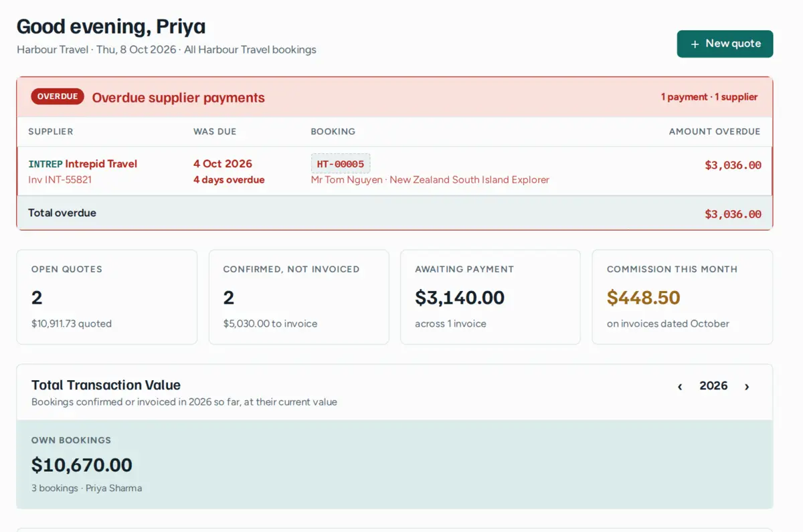Click the '1 payment · 1 supplier' summary

[709, 97]
